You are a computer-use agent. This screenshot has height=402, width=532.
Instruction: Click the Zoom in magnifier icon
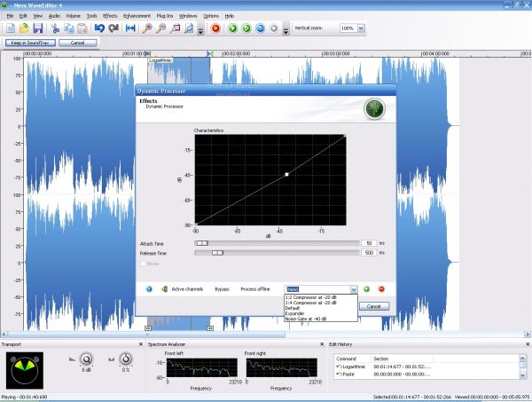click(148, 28)
